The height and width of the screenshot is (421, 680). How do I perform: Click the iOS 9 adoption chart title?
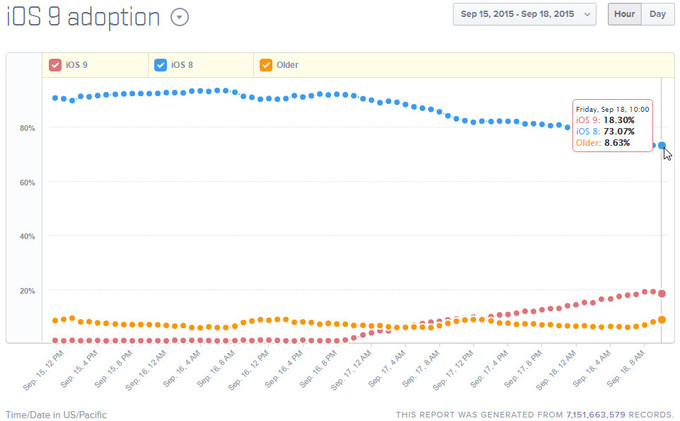(x=83, y=17)
